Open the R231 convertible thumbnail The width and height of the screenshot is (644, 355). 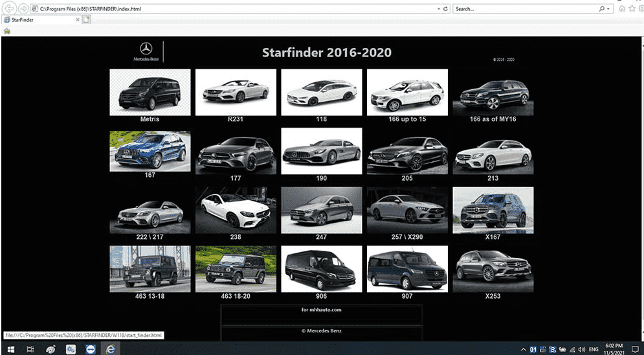click(x=236, y=93)
